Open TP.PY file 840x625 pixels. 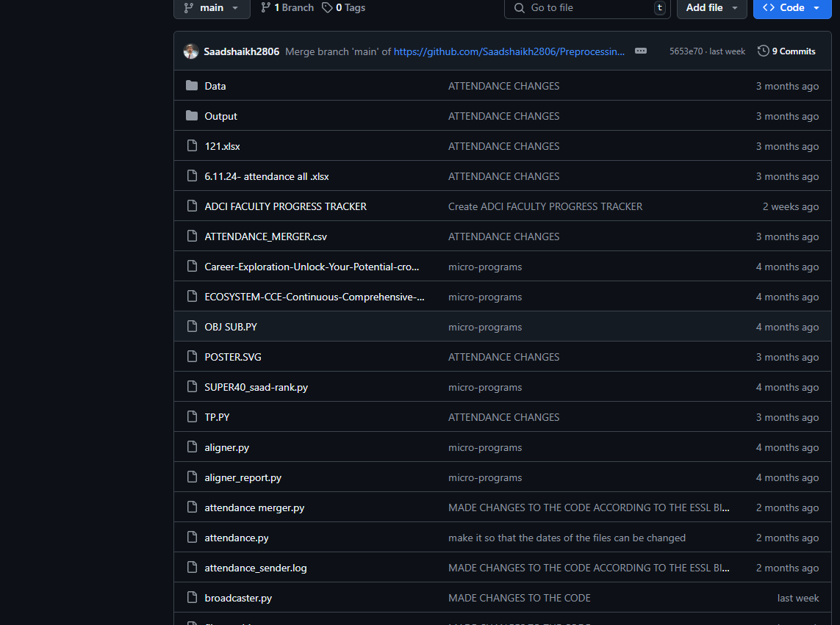pos(217,416)
